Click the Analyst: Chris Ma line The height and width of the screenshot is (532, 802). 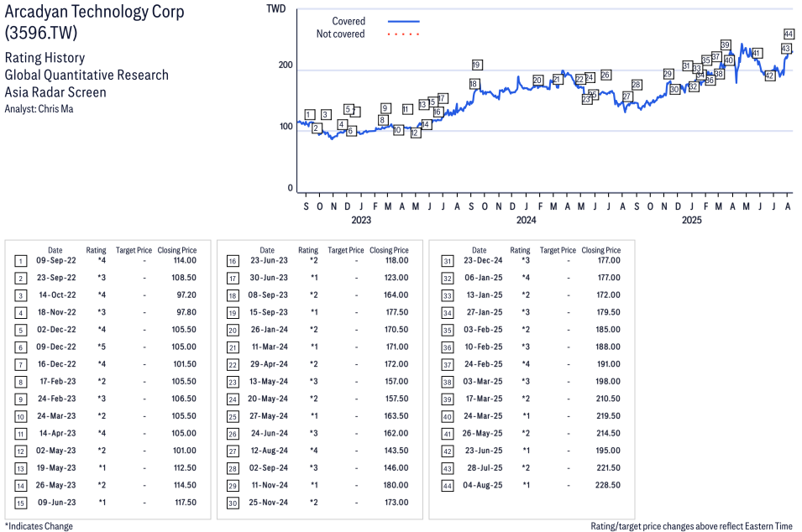point(39,109)
